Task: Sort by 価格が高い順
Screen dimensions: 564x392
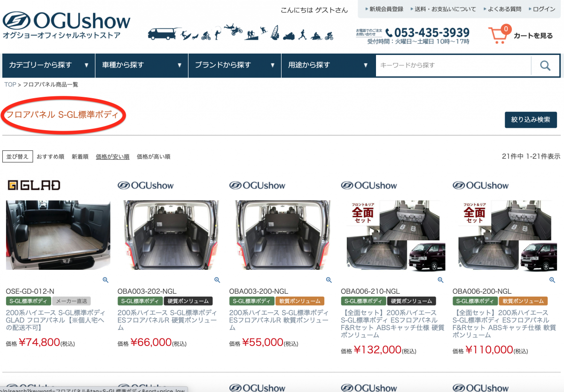Action: (x=153, y=157)
